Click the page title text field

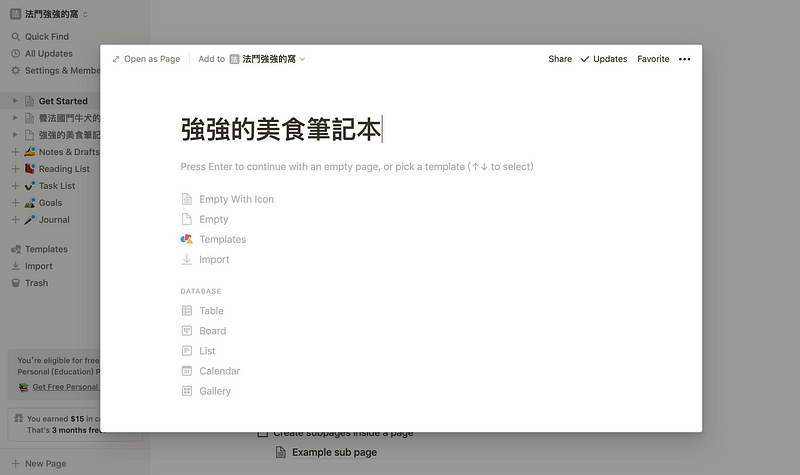tap(282, 129)
